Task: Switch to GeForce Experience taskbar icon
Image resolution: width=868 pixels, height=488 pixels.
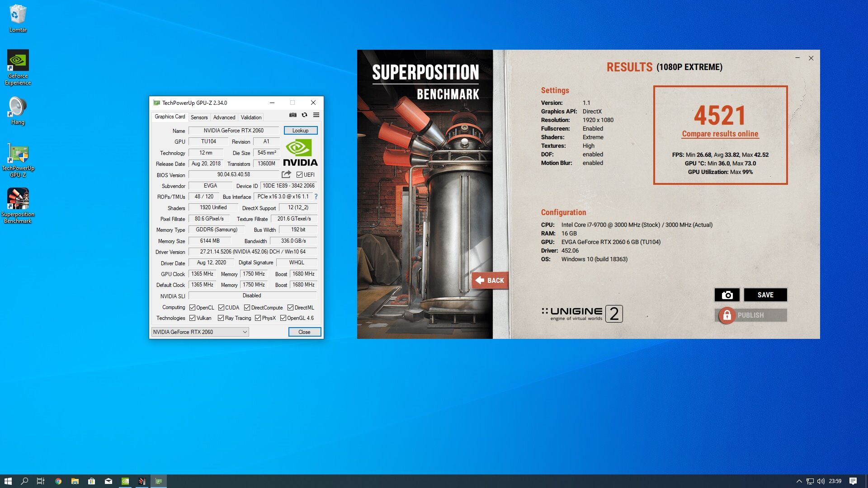Action: 125,481
